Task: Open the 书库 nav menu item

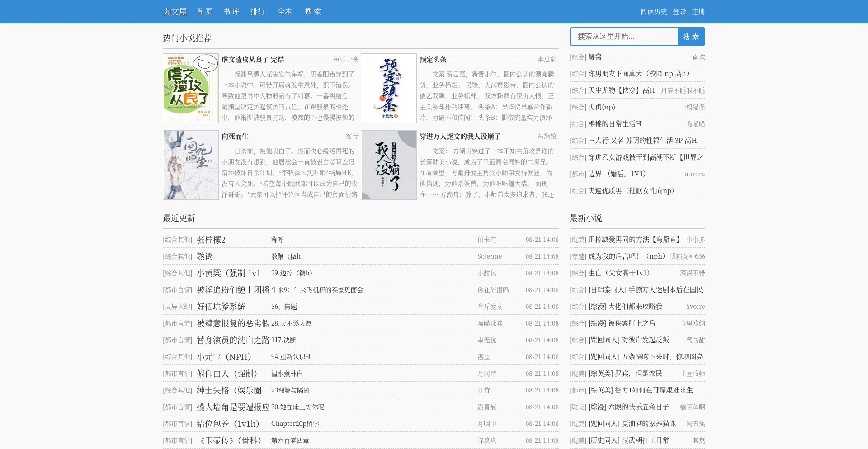Action: (231, 11)
